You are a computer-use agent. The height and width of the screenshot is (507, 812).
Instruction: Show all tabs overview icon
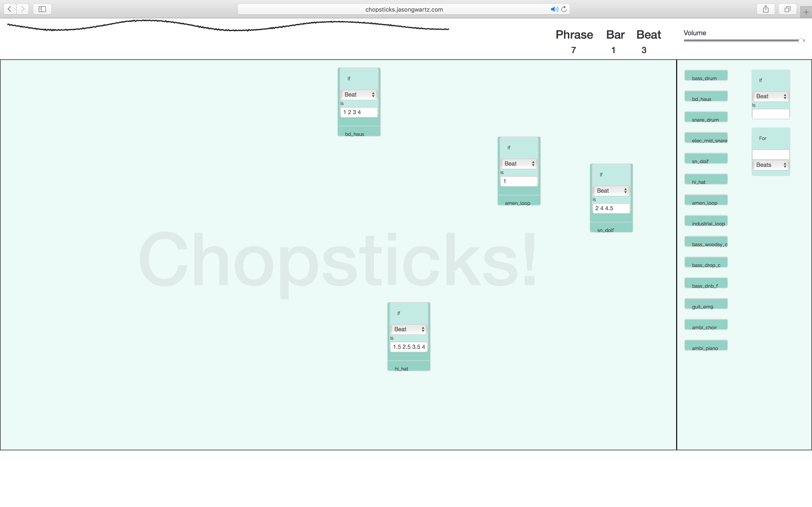[x=787, y=9]
